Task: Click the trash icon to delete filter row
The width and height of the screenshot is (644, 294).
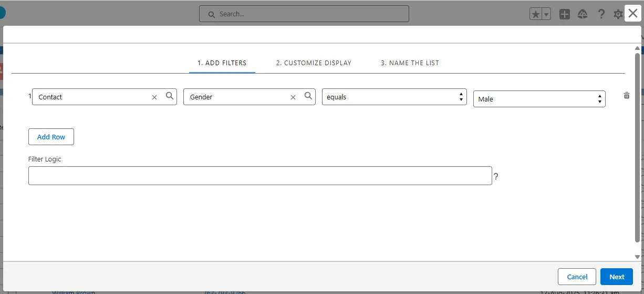Action: coord(626,96)
